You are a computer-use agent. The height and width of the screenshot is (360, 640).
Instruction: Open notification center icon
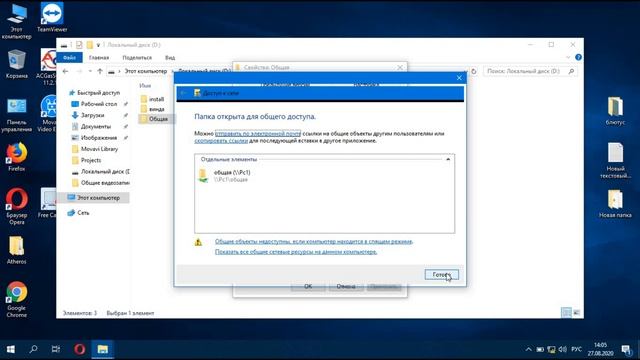click(625, 349)
